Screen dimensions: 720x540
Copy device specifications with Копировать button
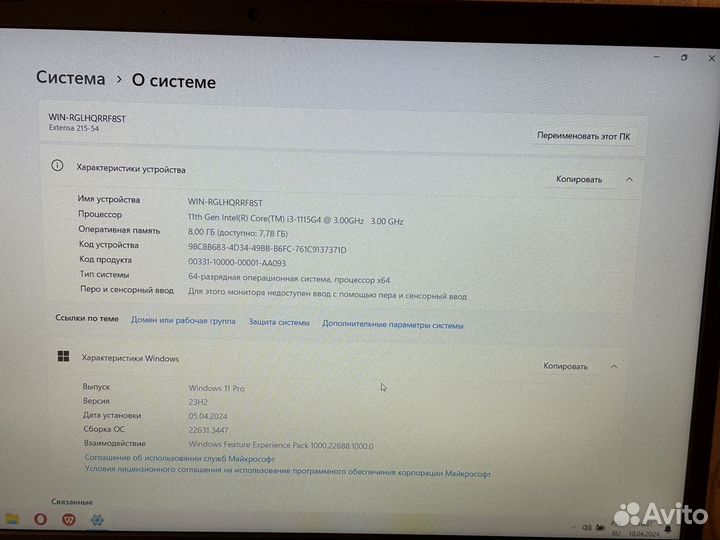[579, 179]
